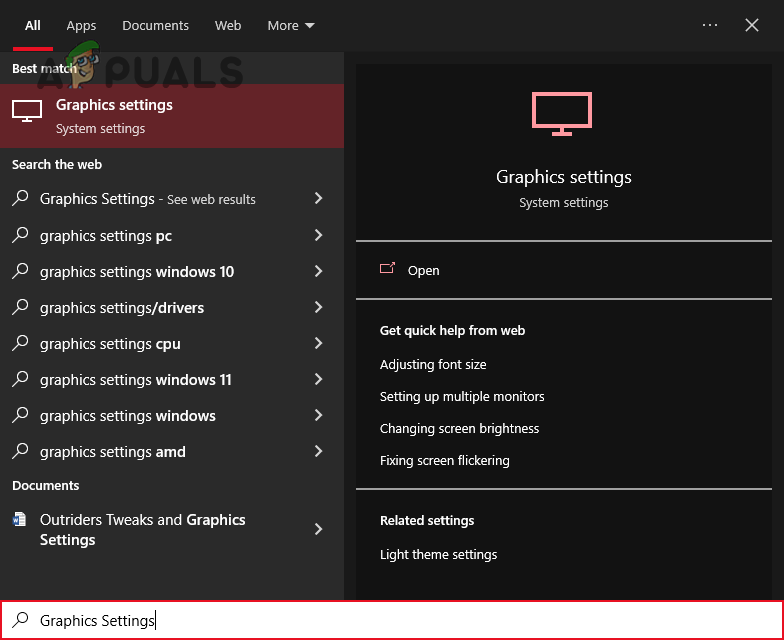
Task: Click search icon next to graphics settings pc
Action: coord(20,236)
